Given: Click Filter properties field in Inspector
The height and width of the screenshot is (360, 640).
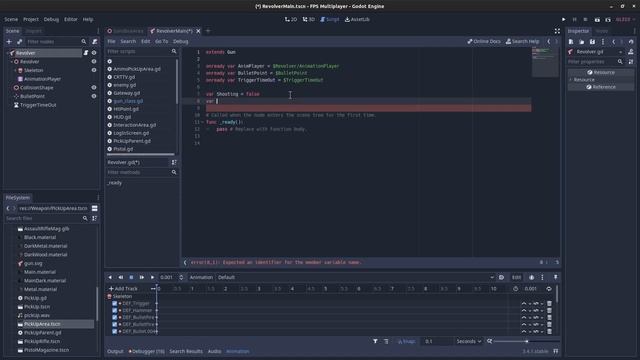Looking at the screenshot, I should click(x=595, y=62).
